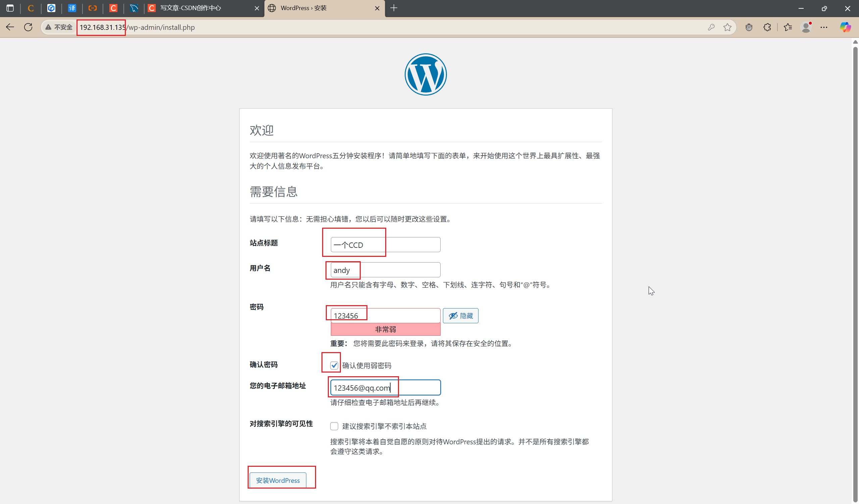Image resolution: width=859 pixels, height=504 pixels.
Task: Open the browser settings ellipsis menu
Action: [x=824, y=27]
